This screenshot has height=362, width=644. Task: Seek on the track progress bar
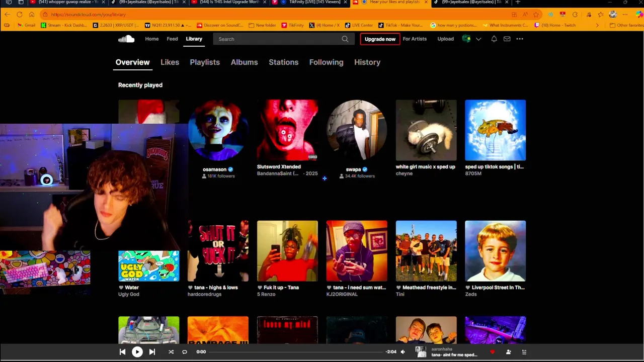click(296, 352)
